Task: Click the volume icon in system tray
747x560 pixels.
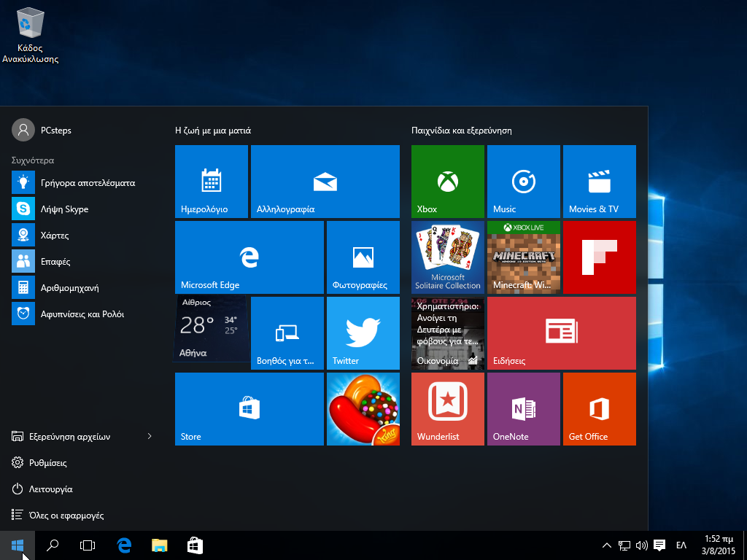Action: [x=640, y=545]
